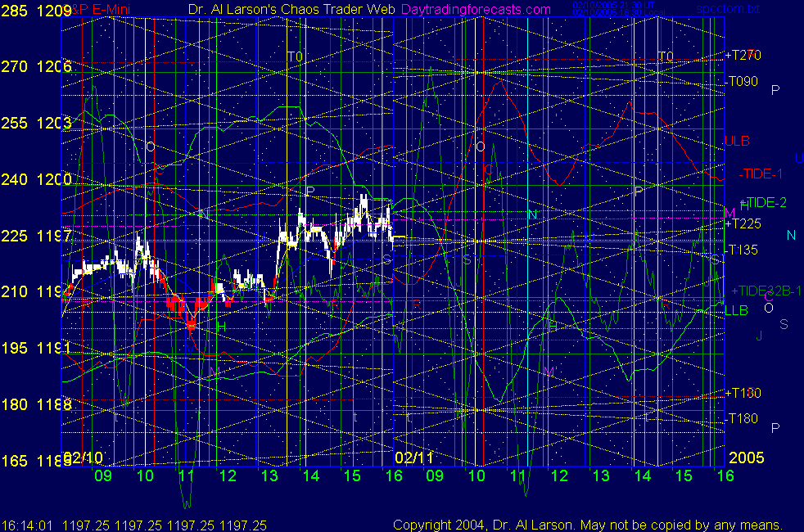Select the green LLB band label
804x532 pixels.
[x=736, y=310]
